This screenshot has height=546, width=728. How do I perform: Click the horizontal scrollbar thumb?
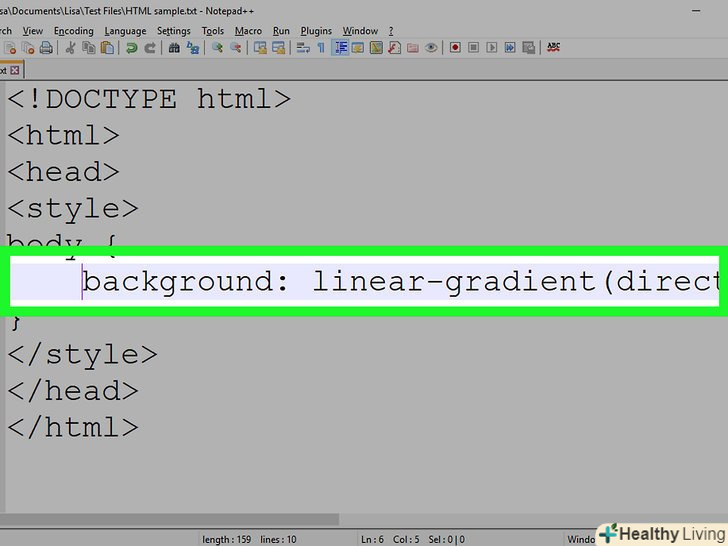coord(170,519)
